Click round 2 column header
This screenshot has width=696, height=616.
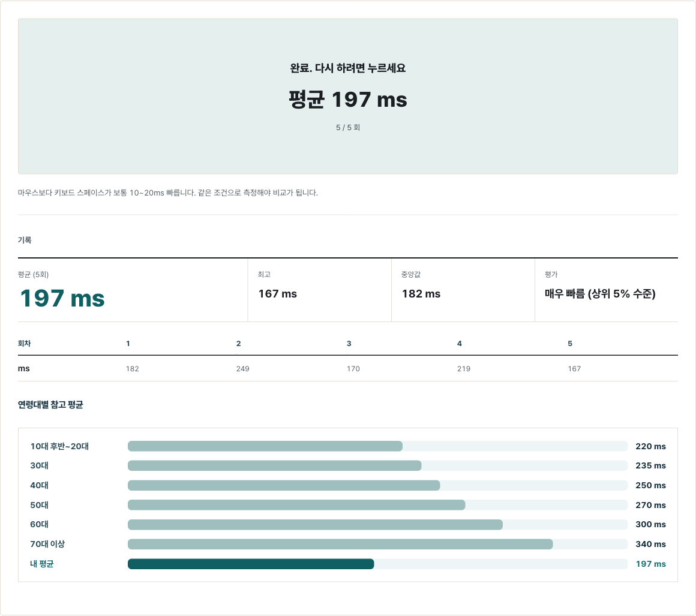coord(238,344)
